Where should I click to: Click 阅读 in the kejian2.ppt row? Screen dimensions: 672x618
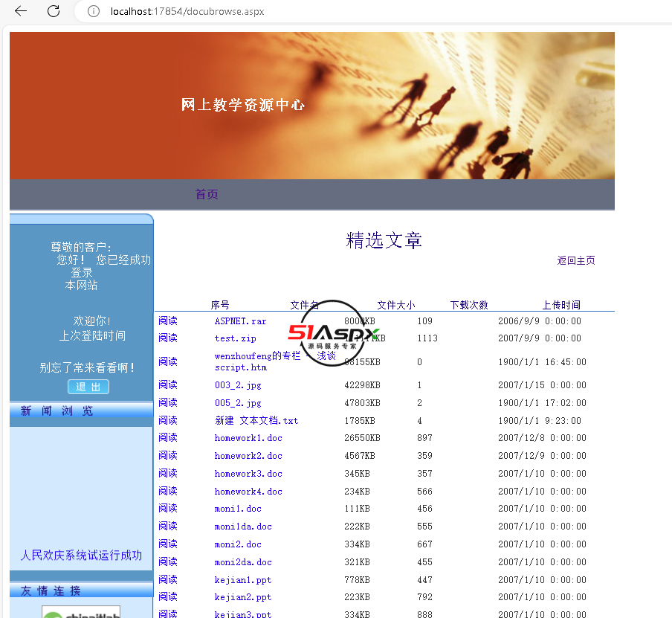[x=167, y=596]
